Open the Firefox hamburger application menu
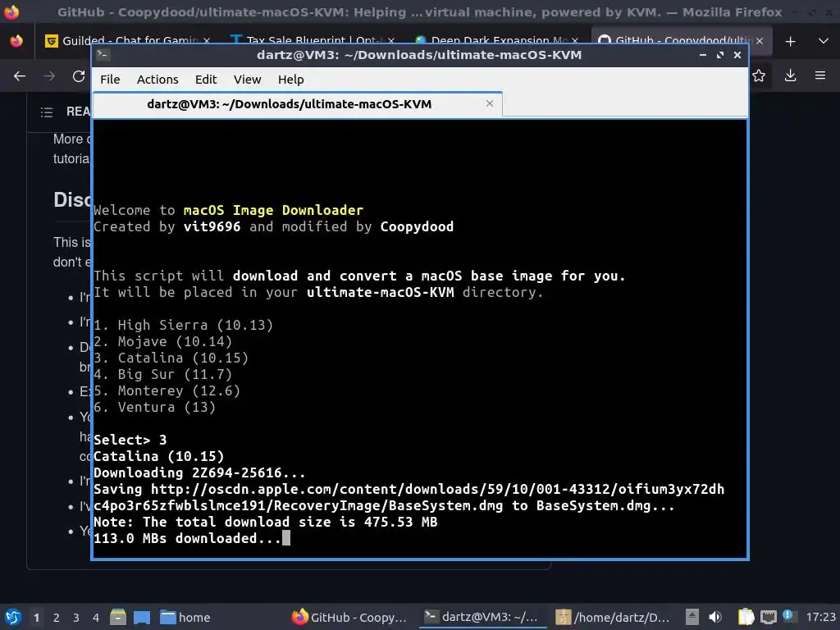Screen dimensions: 840x630 (820, 76)
